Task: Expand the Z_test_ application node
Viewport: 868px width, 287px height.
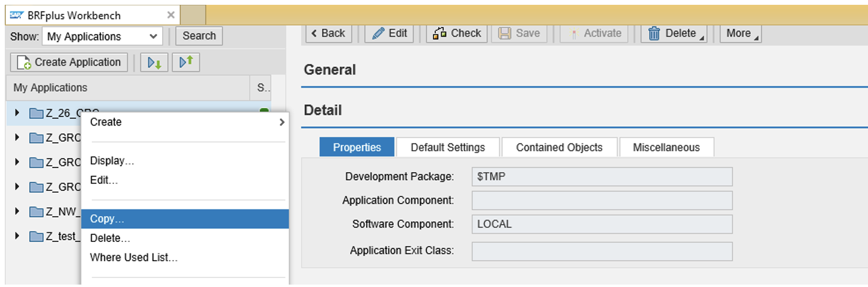Action: click(x=17, y=236)
